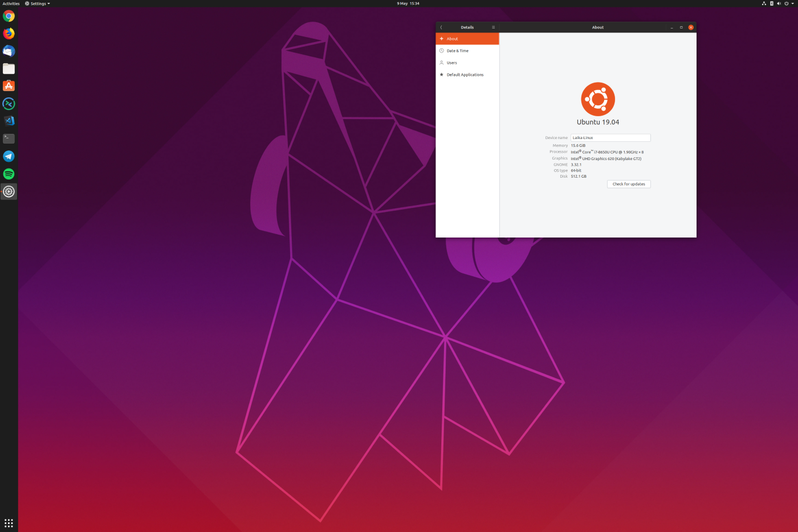Open Telegram from the dock
798x532 pixels.
(9, 156)
